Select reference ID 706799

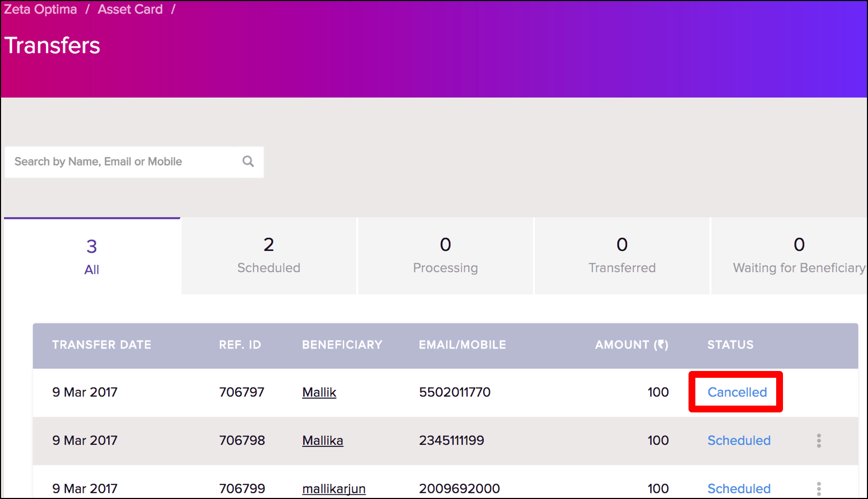pos(242,489)
